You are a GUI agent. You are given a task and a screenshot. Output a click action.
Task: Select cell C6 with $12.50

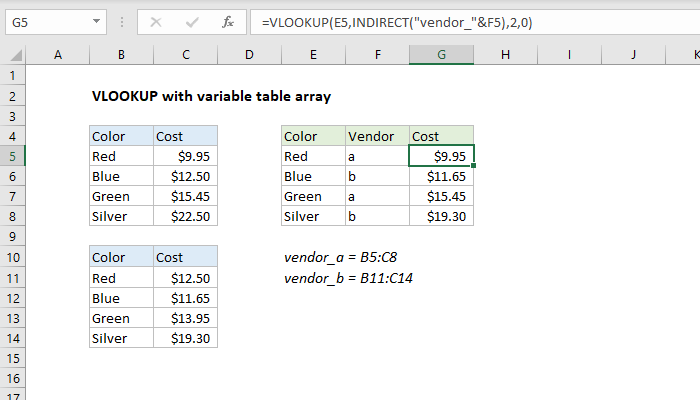coord(186,176)
